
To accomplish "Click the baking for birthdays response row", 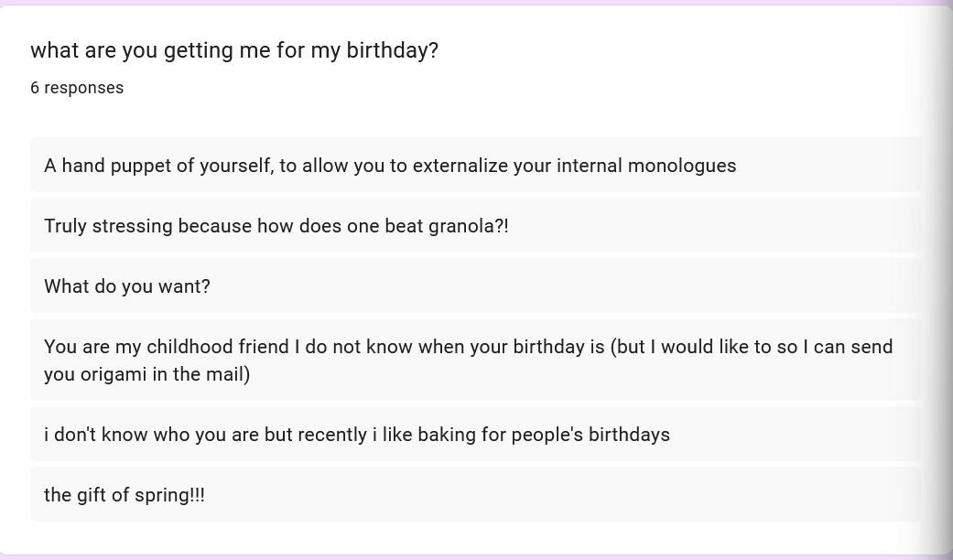I will pos(475,435).
